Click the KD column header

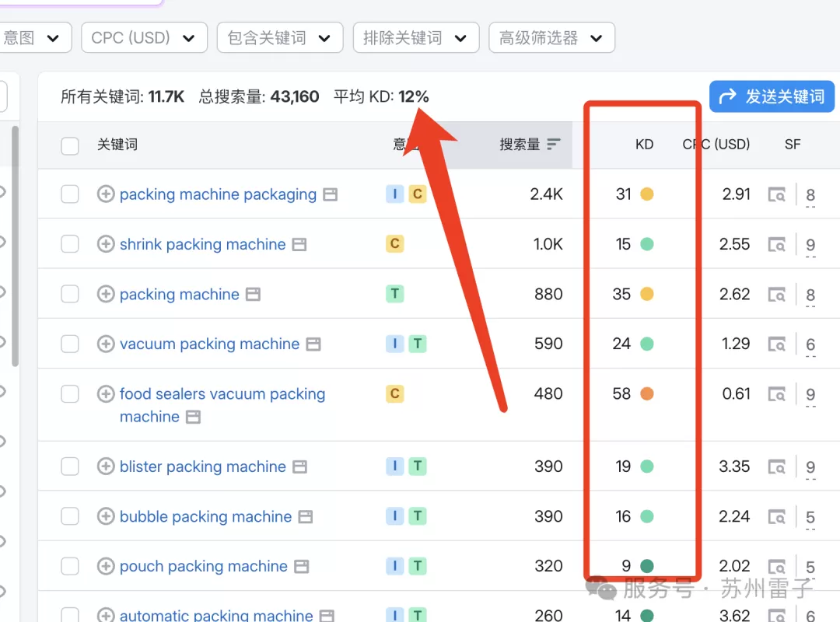point(644,144)
